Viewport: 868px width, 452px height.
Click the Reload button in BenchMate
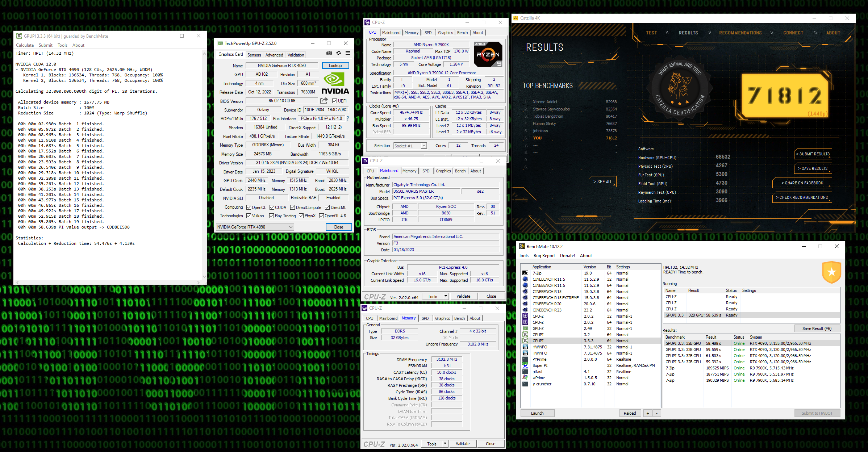point(630,413)
